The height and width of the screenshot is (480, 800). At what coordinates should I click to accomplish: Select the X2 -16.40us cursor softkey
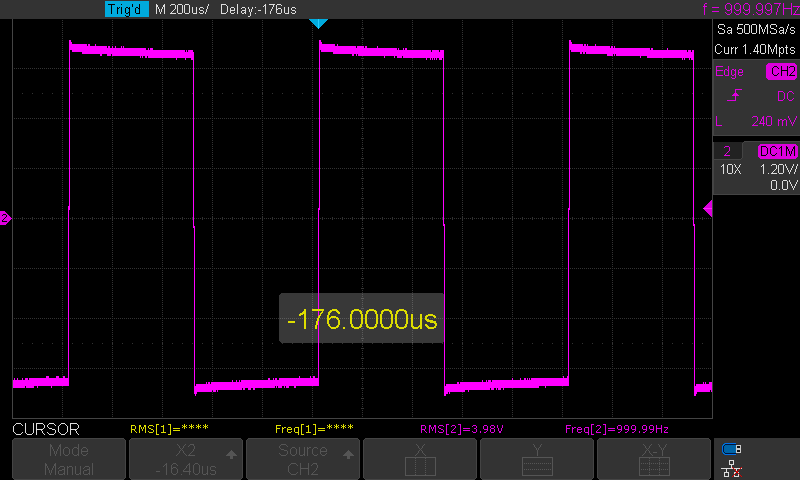click(x=186, y=459)
